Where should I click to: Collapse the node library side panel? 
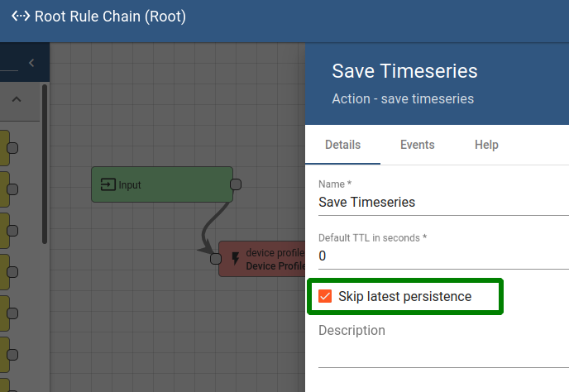[31, 63]
